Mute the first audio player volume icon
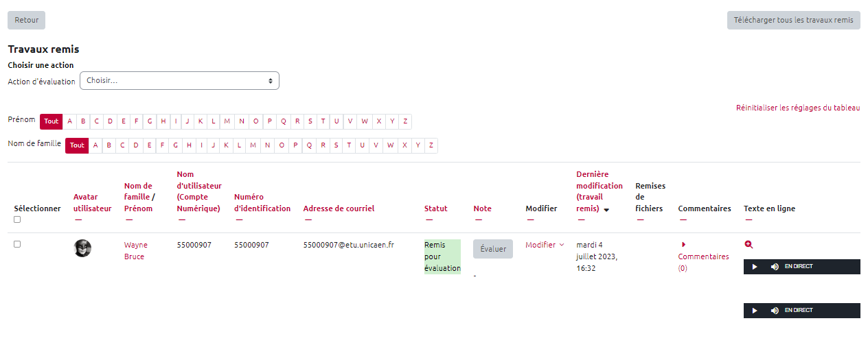The image size is (868, 347). [x=775, y=267]
